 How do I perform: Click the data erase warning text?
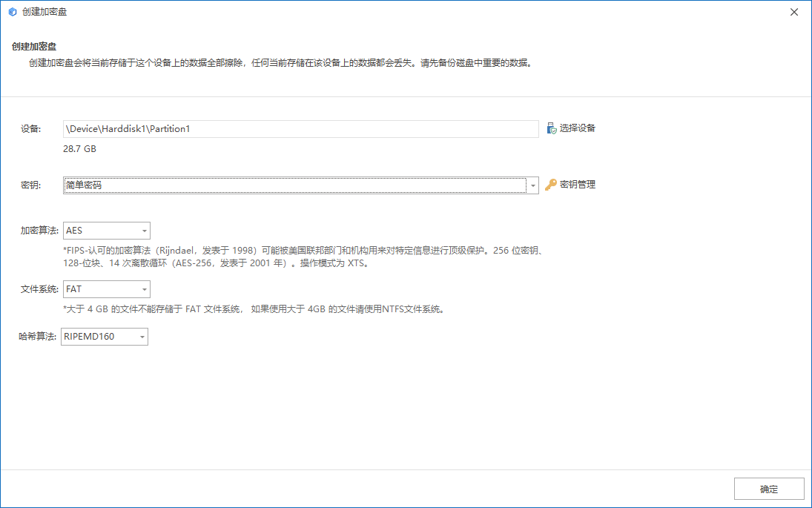coord(281,63)
